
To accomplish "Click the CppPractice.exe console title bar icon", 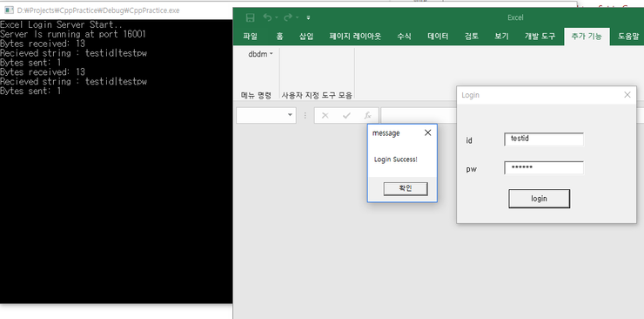I will [9, 10].
